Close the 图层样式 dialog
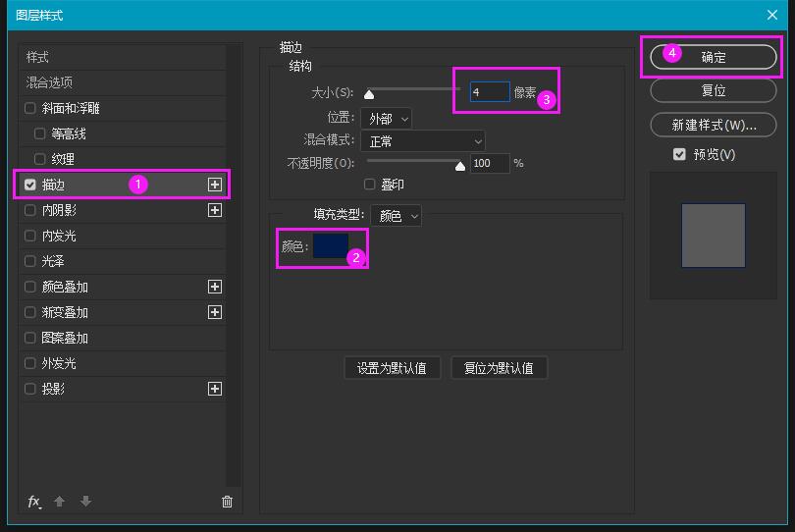Viewport: 795px width, 532px height. (x=771, y=15)
